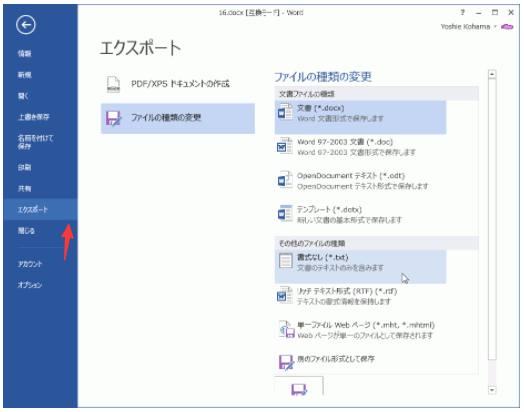Click the scroll down arrow of file type list
The height and width of the screenshot is (412, 524).
click(x=492, y=390)
